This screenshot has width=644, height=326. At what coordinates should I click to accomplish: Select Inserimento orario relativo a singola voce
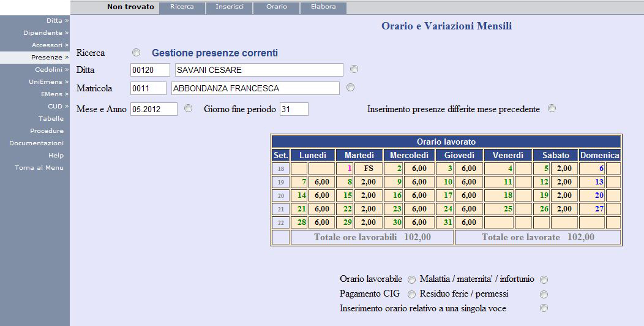544,308
